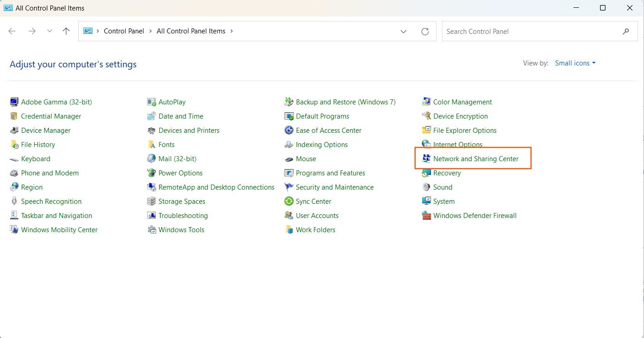
Task: Open the Mouse settings link
Action: click(306, 158)
